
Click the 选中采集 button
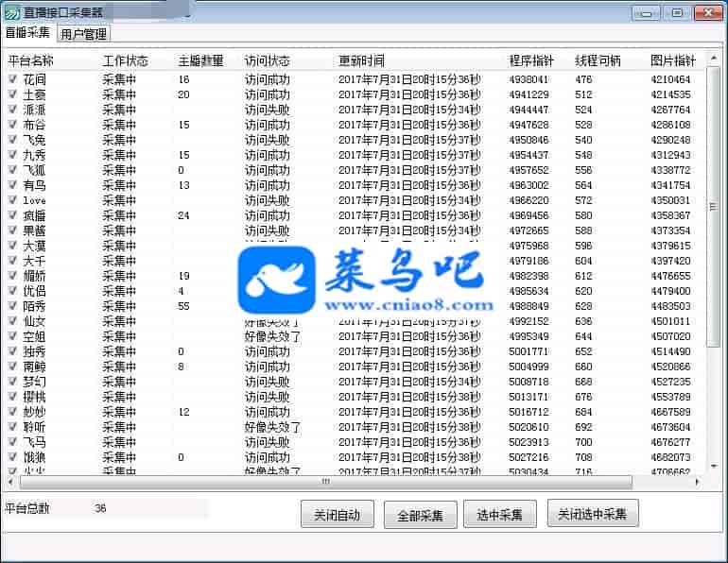[499, 514]
